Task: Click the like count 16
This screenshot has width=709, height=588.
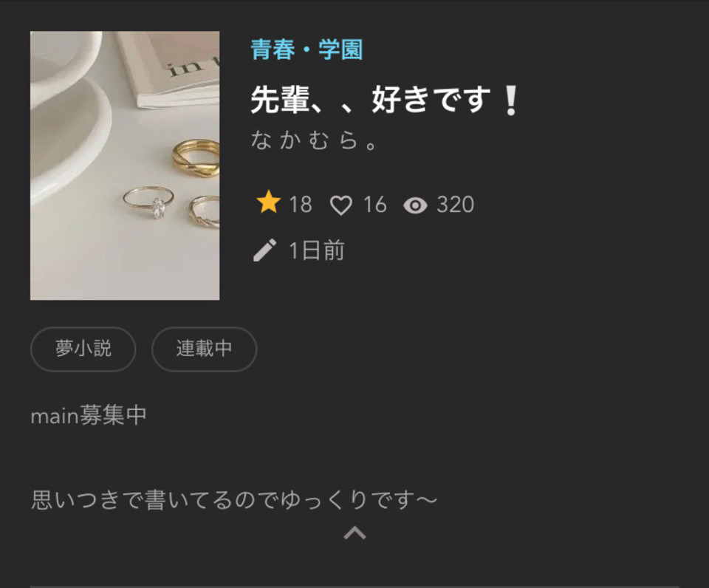Action: coord(375,205)
